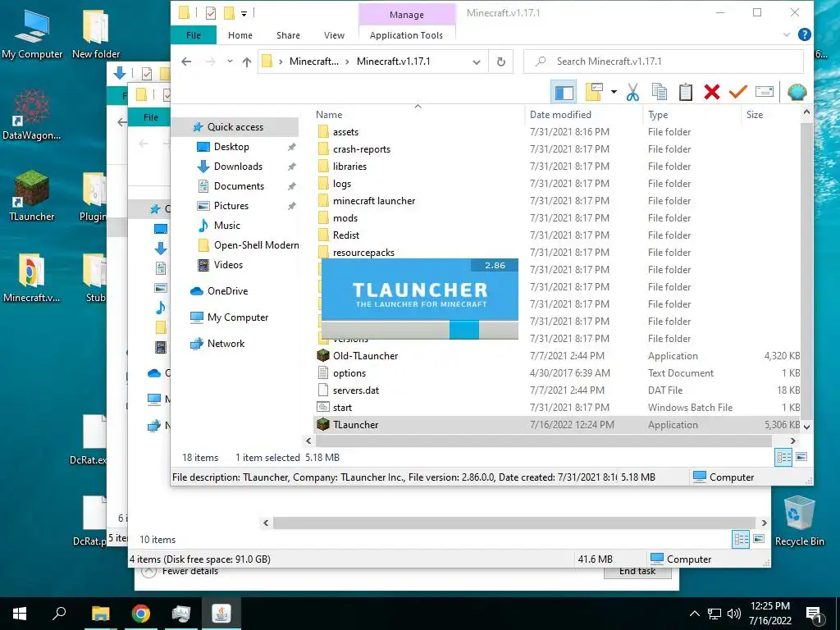The width and height of the screenshot is (840, 630).
Task: Click the volume speaker tray icon
Action: (734, 614)
